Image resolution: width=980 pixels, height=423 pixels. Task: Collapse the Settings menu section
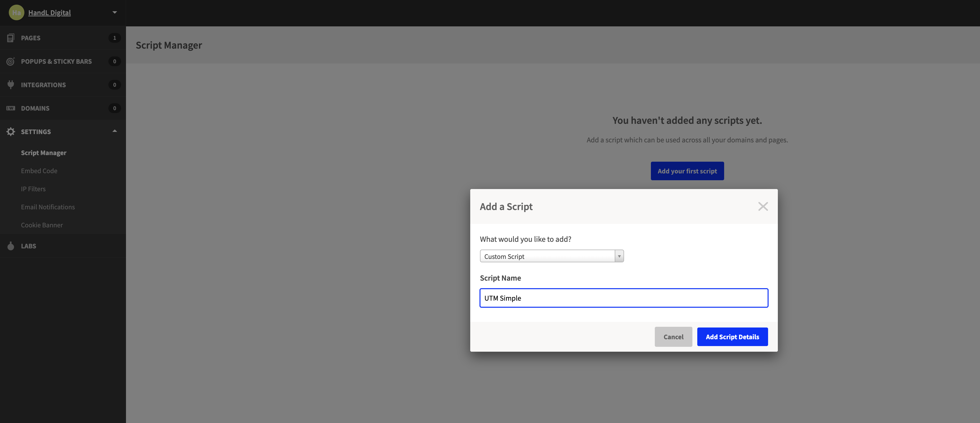(115, 131)
